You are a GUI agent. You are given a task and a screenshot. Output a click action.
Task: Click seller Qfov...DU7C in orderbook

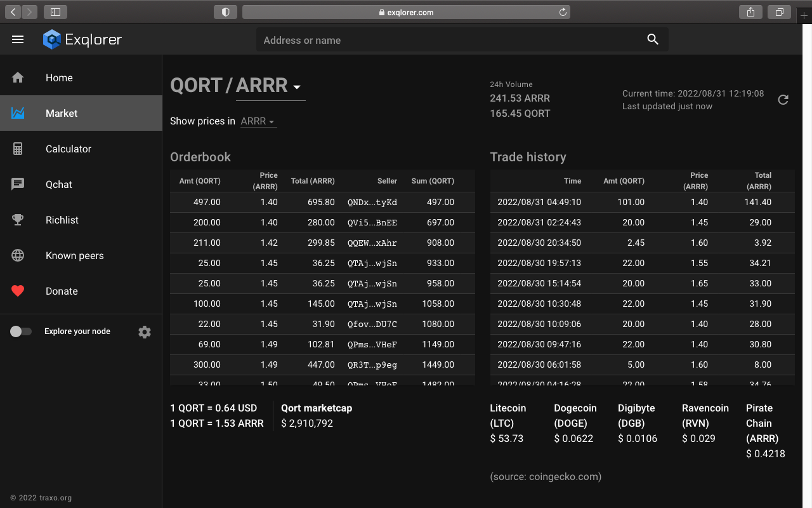pyautogui.click(x=372, y=324)
